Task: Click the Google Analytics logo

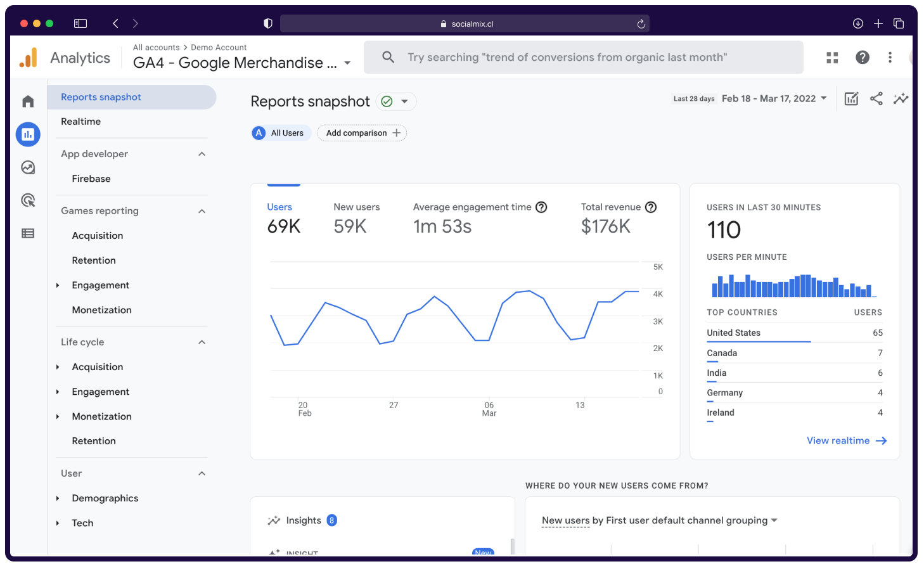Action: pyautogui.click(x=28, y=58)
